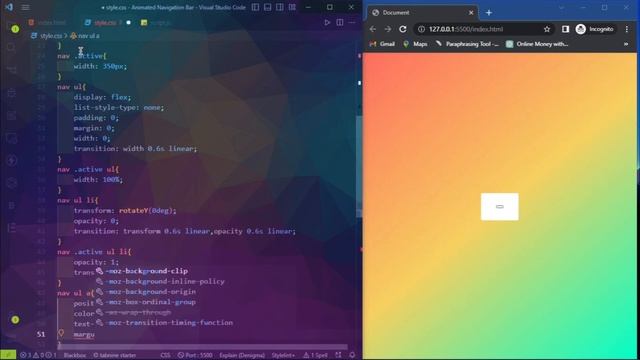Toggle the white navigation menu button in page
The height and width of the screenshot is (360, 640).
click(x=500, y=207)
